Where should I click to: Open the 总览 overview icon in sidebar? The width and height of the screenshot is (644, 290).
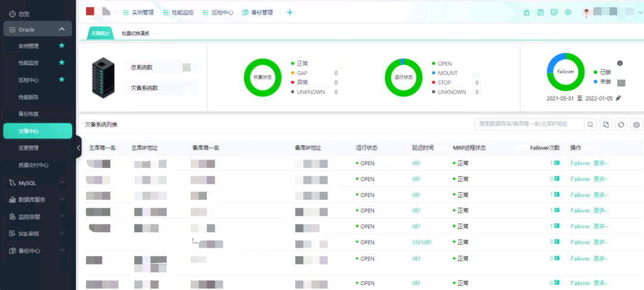tap(13, 14)
